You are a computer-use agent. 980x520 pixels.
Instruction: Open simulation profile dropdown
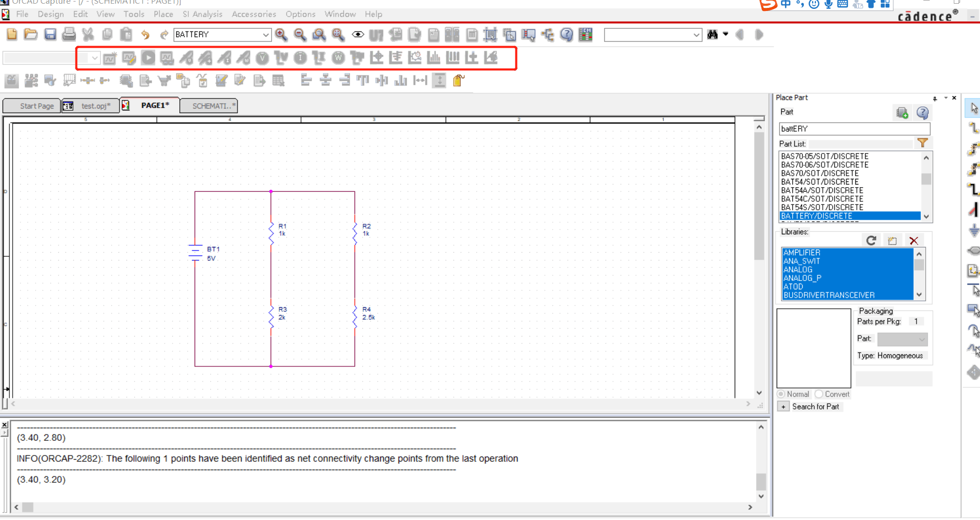(x=94, y=58)
